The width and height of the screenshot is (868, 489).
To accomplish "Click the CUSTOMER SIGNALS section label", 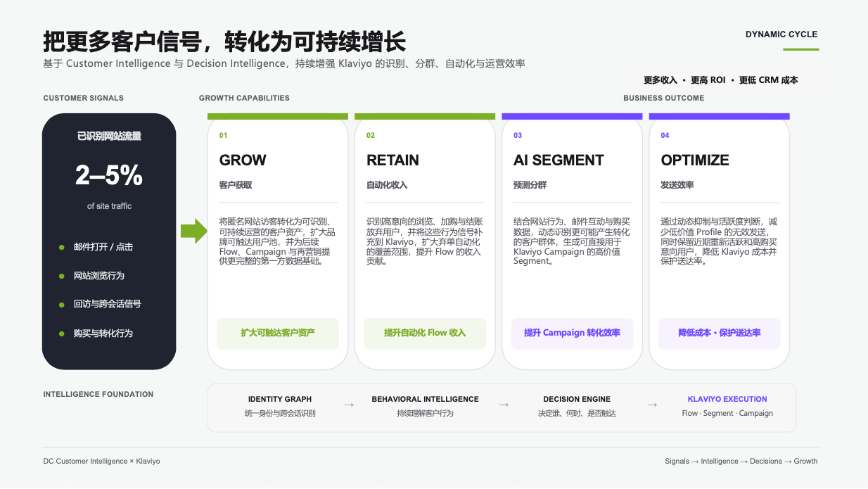I will [83, 98].
